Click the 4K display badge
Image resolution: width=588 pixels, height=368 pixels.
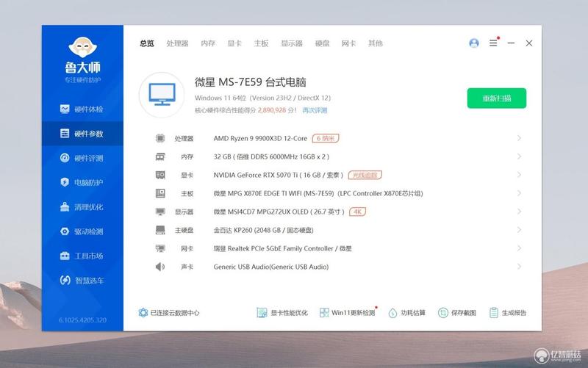(357, 212)
